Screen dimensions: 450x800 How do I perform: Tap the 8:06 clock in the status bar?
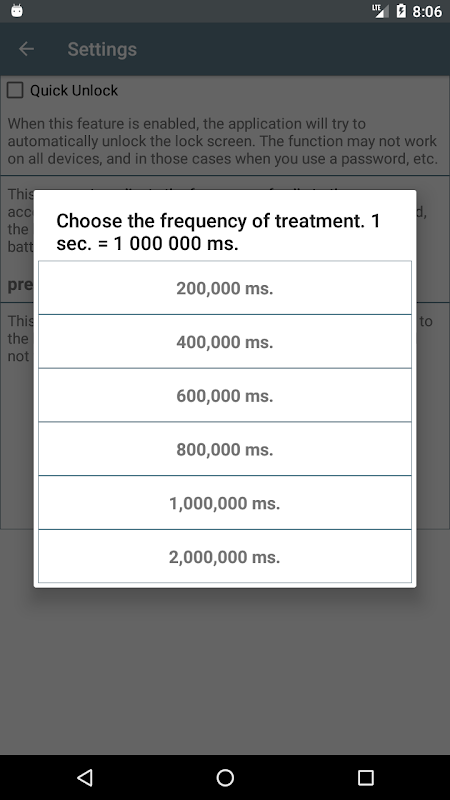[x=427, y=11]
